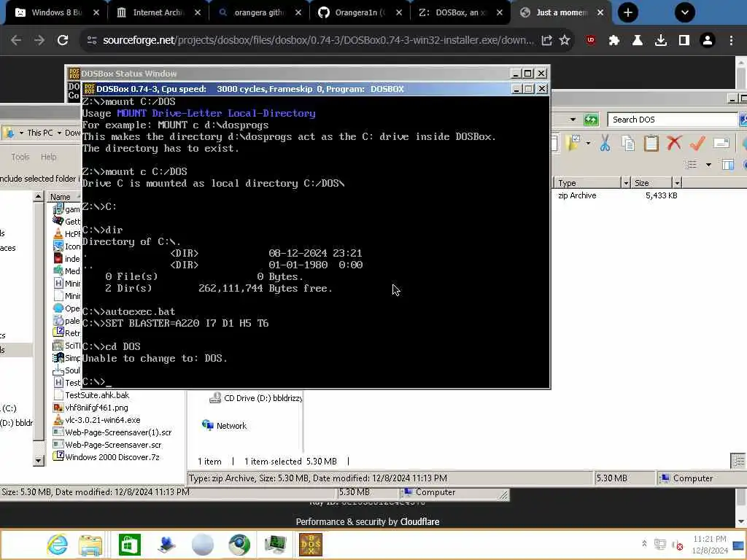Click the network icon in system tray

click(x=660, y=544)
